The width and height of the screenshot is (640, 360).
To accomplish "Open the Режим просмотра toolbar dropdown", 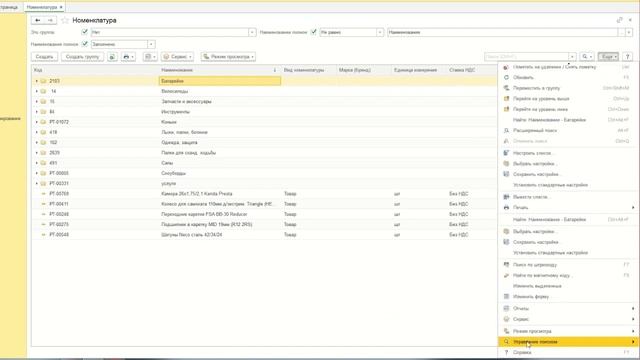I will (229, 57).
